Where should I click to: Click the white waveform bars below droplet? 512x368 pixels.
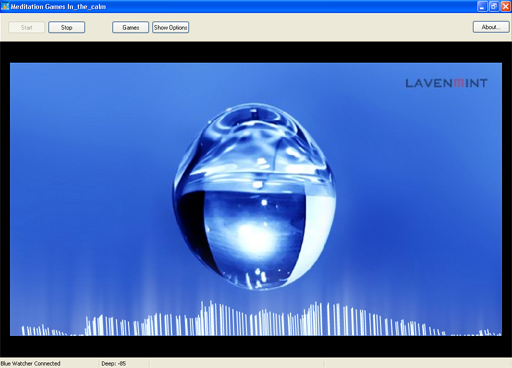click(260, 319)
